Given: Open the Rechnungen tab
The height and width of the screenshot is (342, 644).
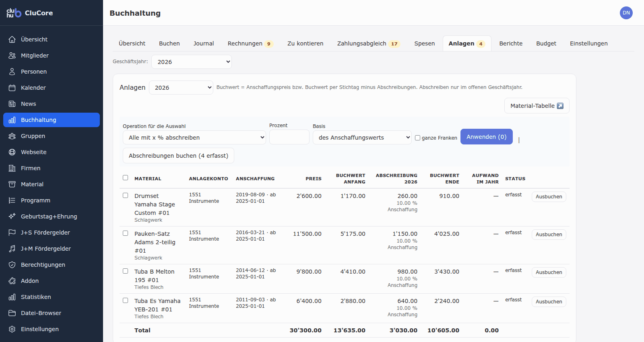Looking at the screenshot, I should click(x=250, y=43).
